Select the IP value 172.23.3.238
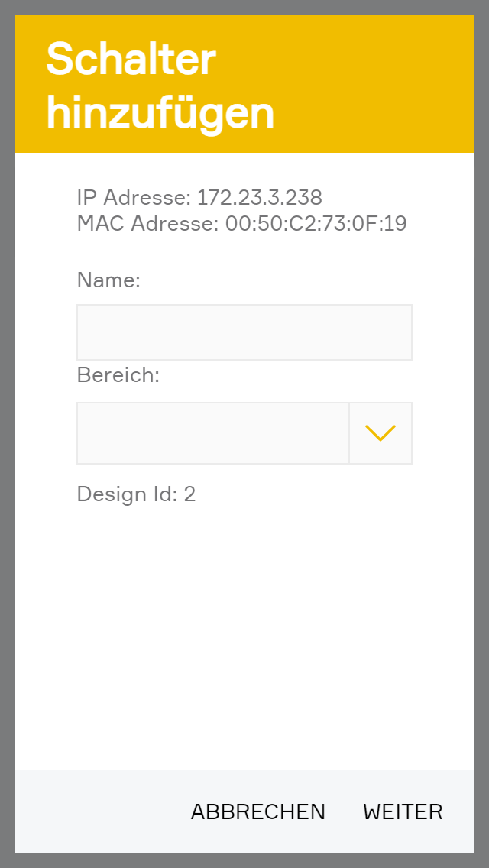The width and height of the screenshot is (489, 868). click(260, 198)
